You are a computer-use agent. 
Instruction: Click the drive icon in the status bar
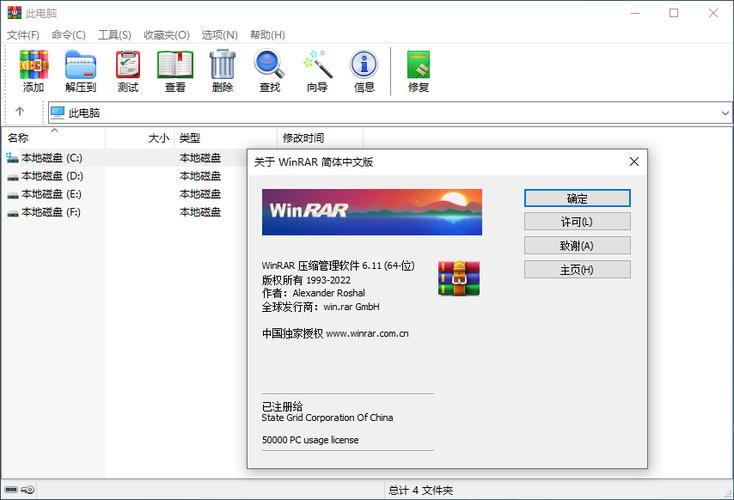(11, 490)
